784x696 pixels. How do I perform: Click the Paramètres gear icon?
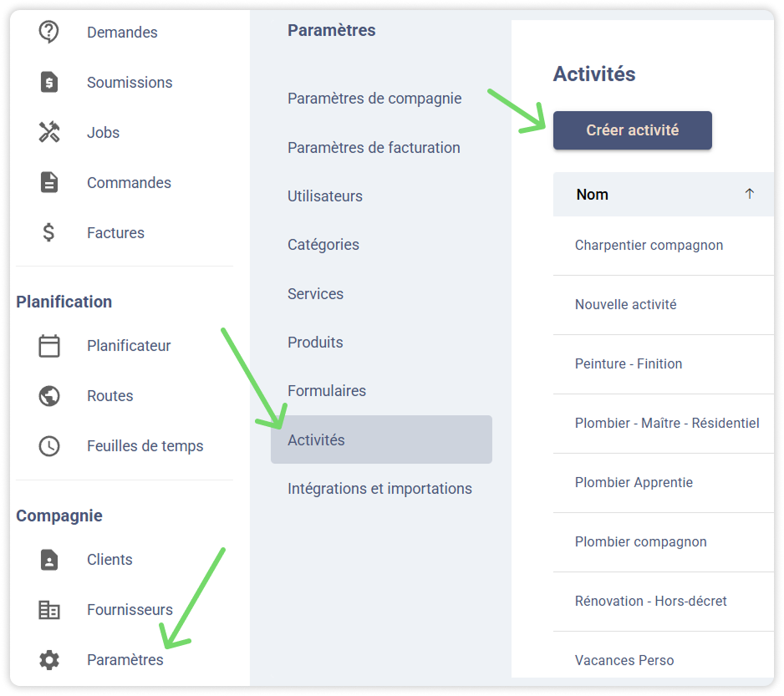(x=49, y=660)
